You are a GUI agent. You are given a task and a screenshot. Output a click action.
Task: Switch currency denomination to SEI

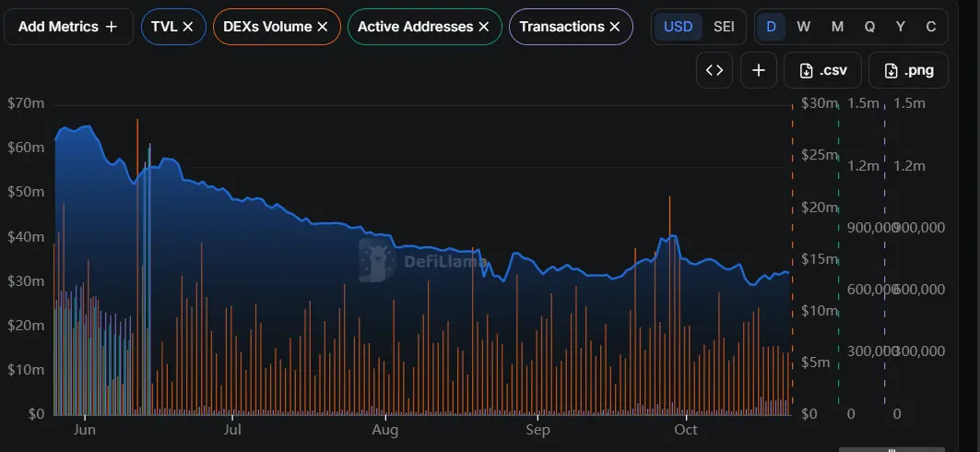724,27
